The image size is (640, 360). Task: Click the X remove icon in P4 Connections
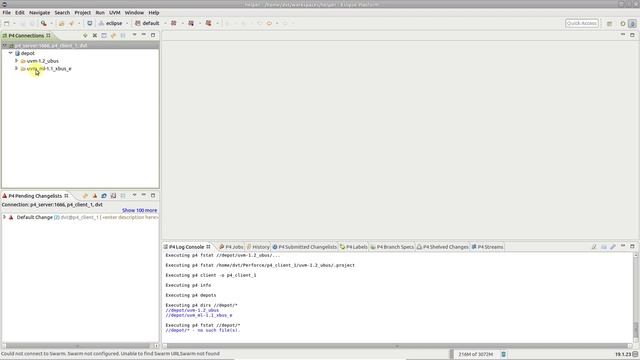tap(95, 36)
